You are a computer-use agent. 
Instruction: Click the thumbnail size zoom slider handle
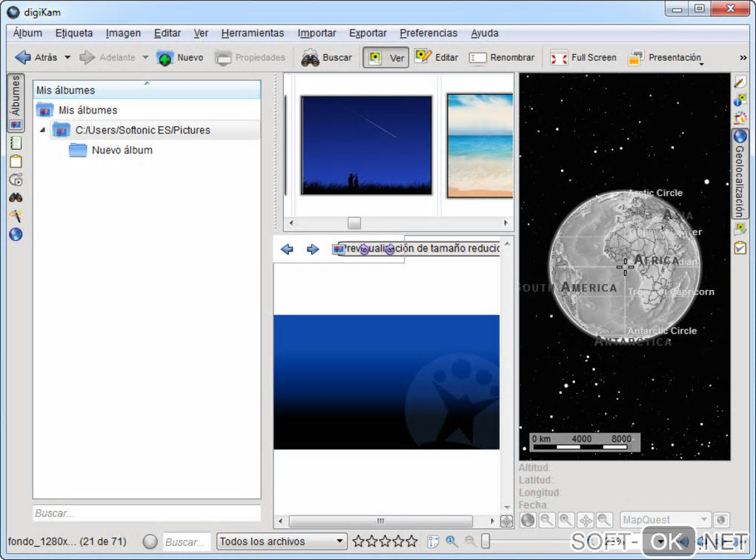coord(485,541)
